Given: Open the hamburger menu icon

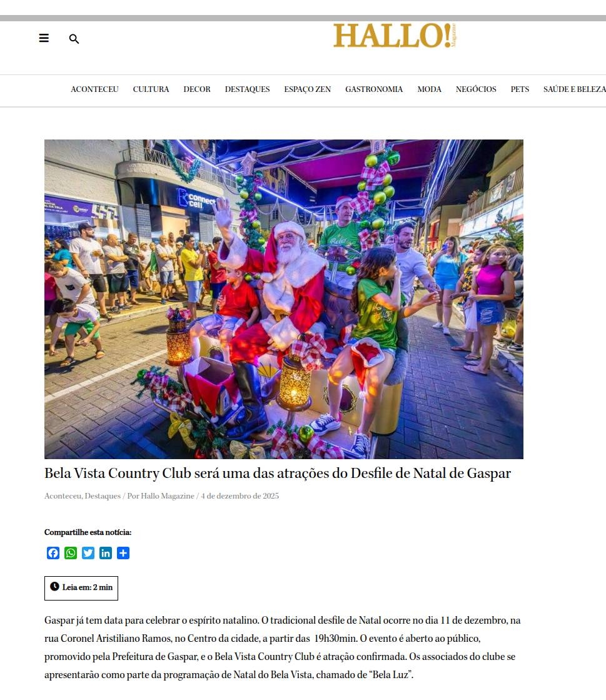Looking at the screenshot, I should [x=44, y=38].
